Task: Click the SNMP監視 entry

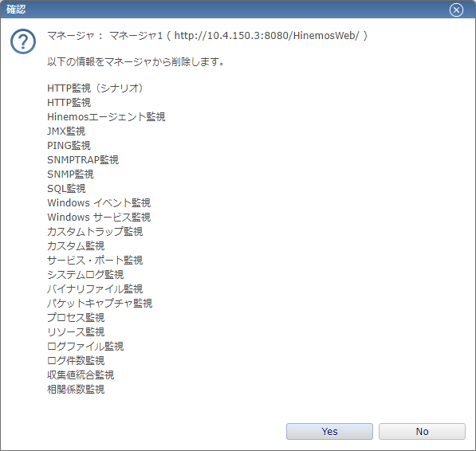Action: pyautogui.click(x=70, y=174)
